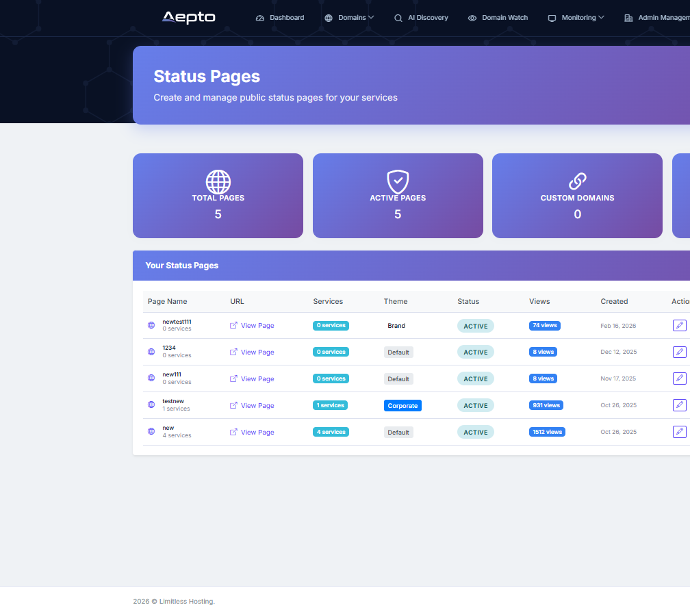Click the Limitless Hosting footer text
690x616 pixels.
(187, 602)
